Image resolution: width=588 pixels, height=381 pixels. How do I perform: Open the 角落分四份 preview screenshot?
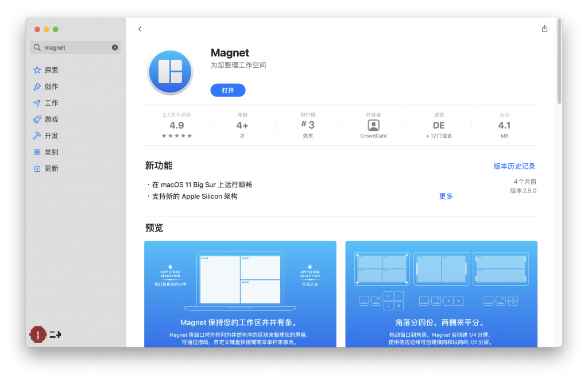pos(442,294)
